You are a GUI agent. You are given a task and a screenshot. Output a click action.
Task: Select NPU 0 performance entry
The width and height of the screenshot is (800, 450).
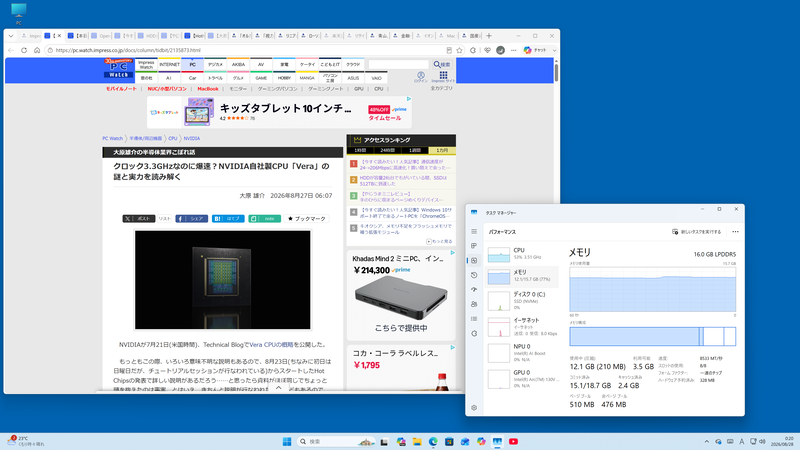522,353
